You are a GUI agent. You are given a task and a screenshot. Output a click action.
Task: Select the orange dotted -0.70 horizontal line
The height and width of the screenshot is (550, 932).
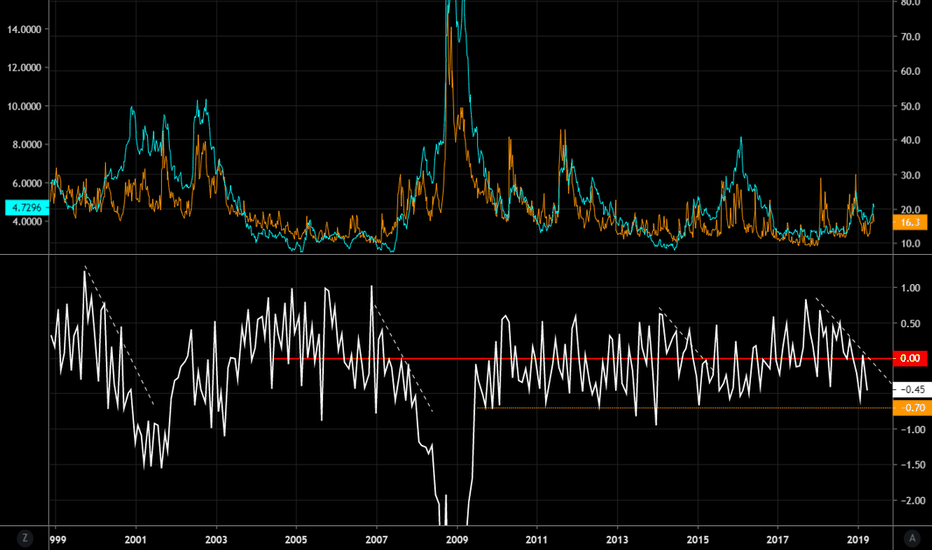(684, 408)
